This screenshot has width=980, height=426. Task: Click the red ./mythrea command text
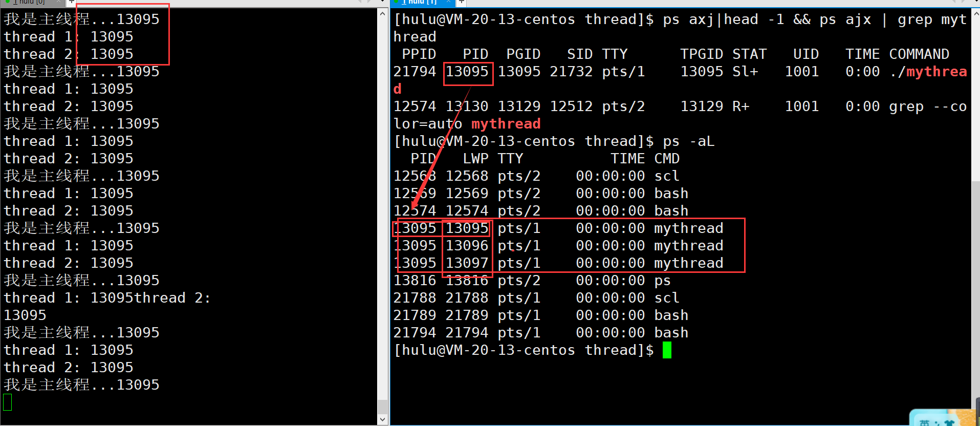click(x=928, y=72)
